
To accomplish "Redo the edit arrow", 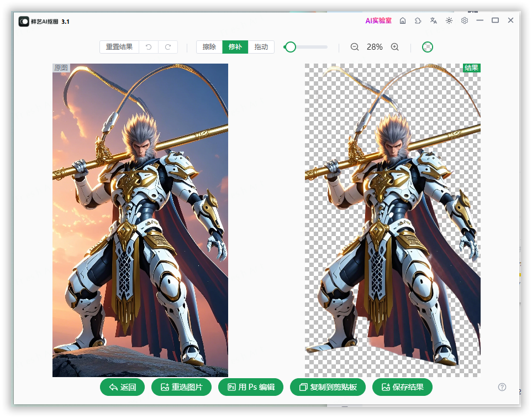I will tap(168, 47).
